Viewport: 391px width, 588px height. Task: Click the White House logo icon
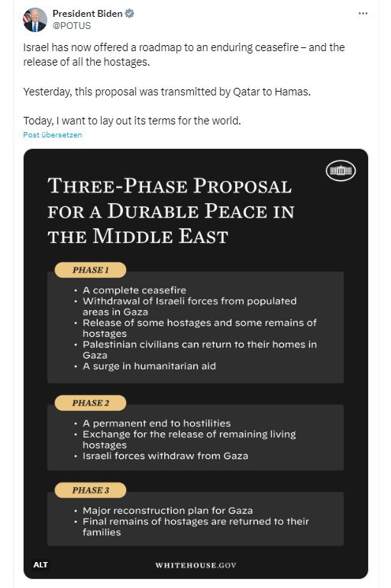(x=341, y=170)
